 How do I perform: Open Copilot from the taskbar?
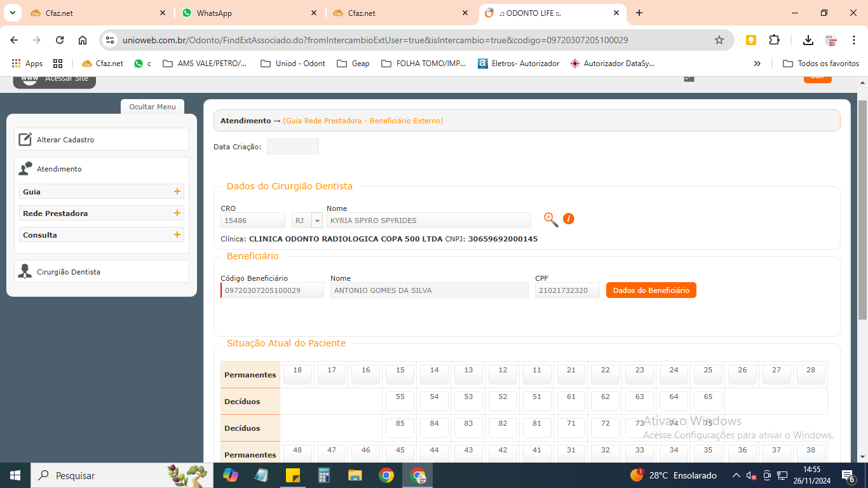[231, 475]
